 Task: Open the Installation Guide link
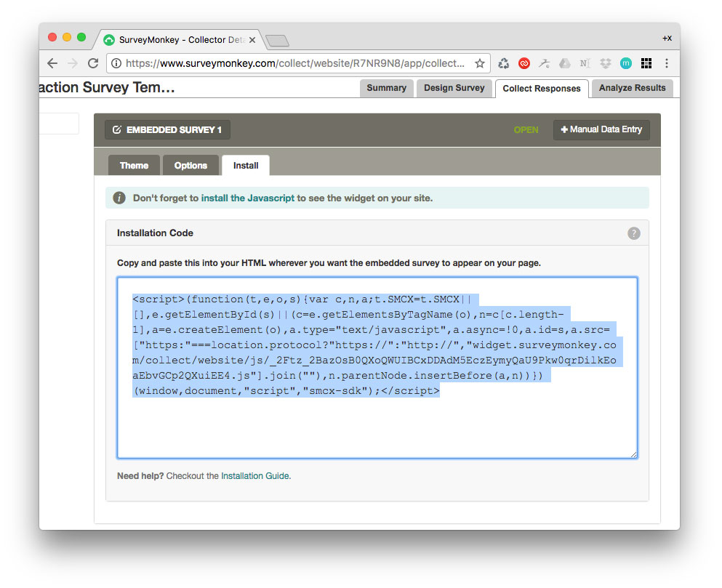pos(255,475)
